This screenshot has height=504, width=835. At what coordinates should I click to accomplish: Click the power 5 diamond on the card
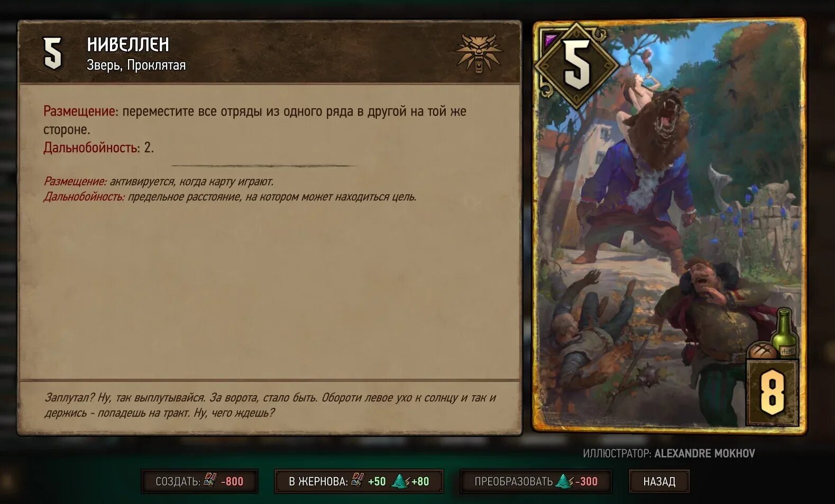coord(576,66)
